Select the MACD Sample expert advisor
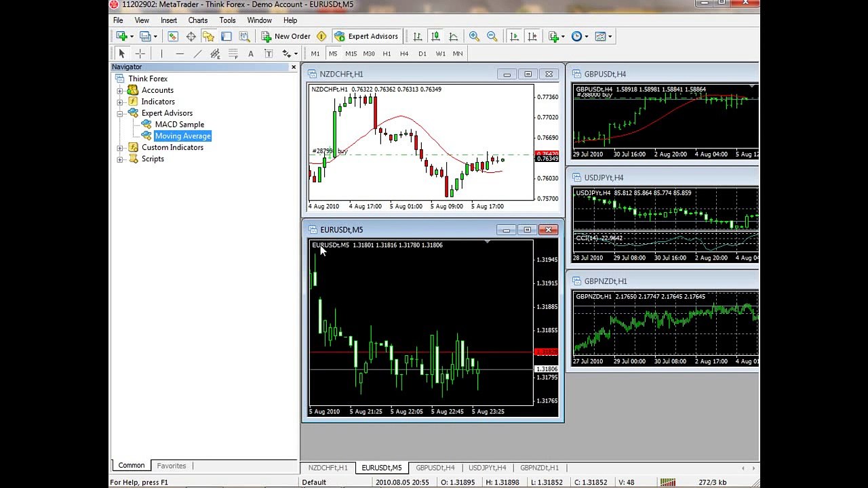868x488 pixels. pos(179,125)
